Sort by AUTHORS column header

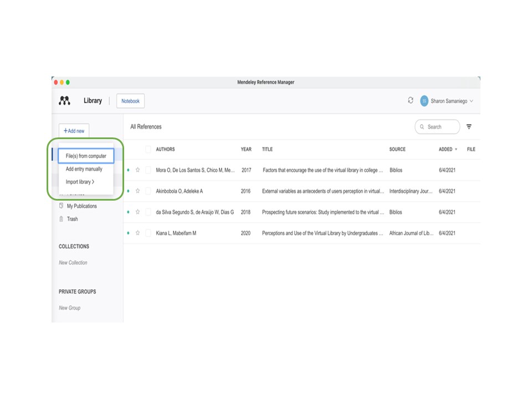tap(165, 149)
